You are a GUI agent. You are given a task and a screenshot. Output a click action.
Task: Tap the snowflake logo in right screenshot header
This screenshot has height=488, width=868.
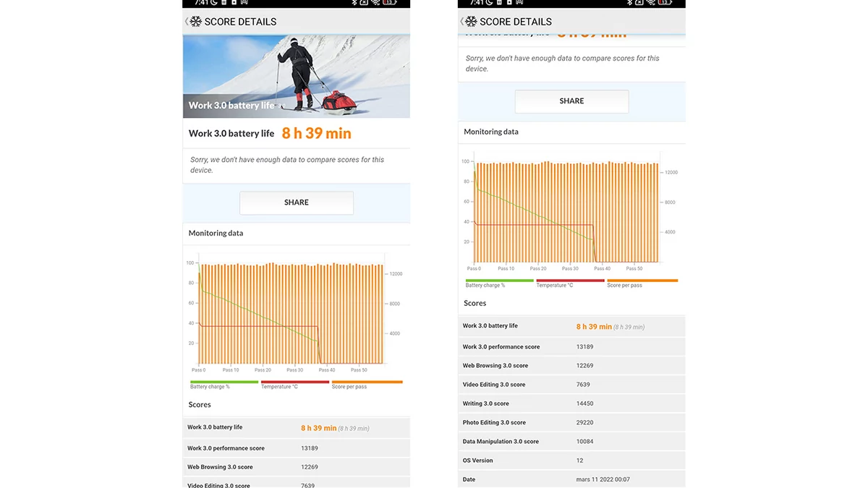[472, 22]
